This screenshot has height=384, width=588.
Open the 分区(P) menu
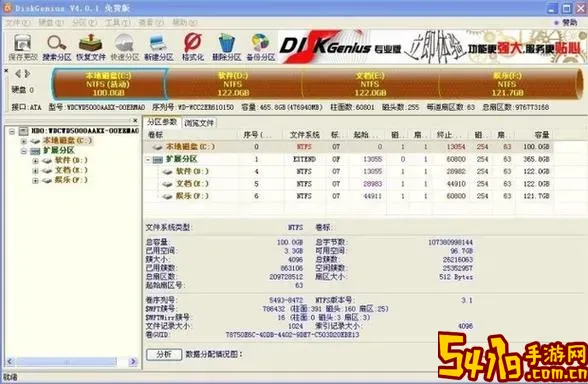tap(84, 22)
